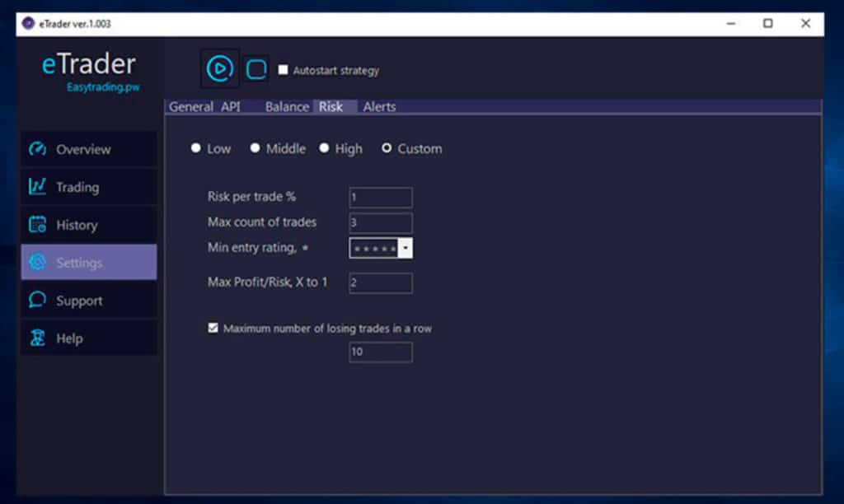Open the Balance tab

click(x=287, y=107)
